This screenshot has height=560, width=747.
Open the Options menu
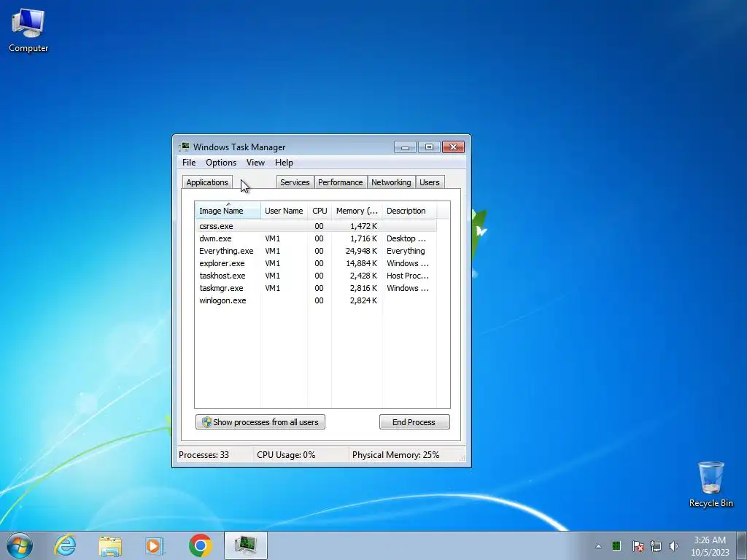coord(221,163)
